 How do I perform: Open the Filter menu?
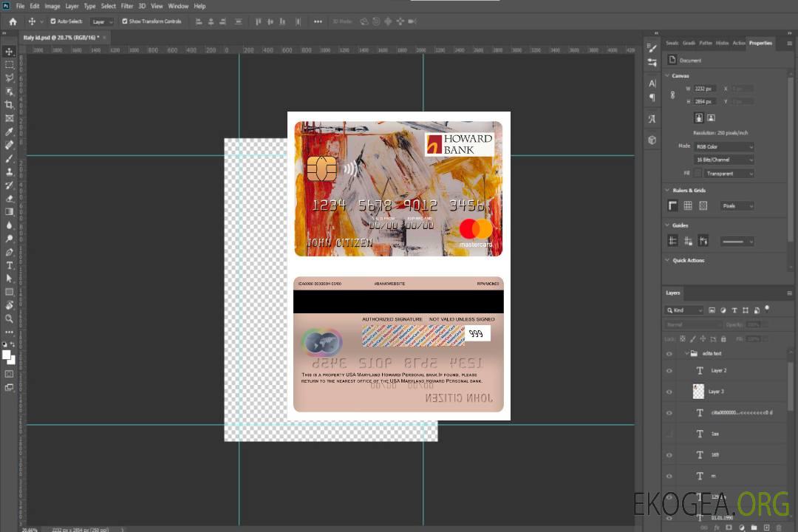point(127,6)
